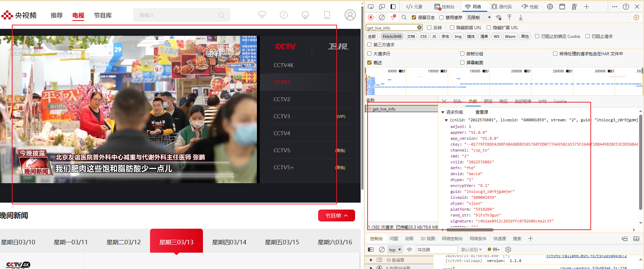This screenshot has width=644, height=269.
Task: Open the 默认级别 log level dropdown
Action: (471, 250)
